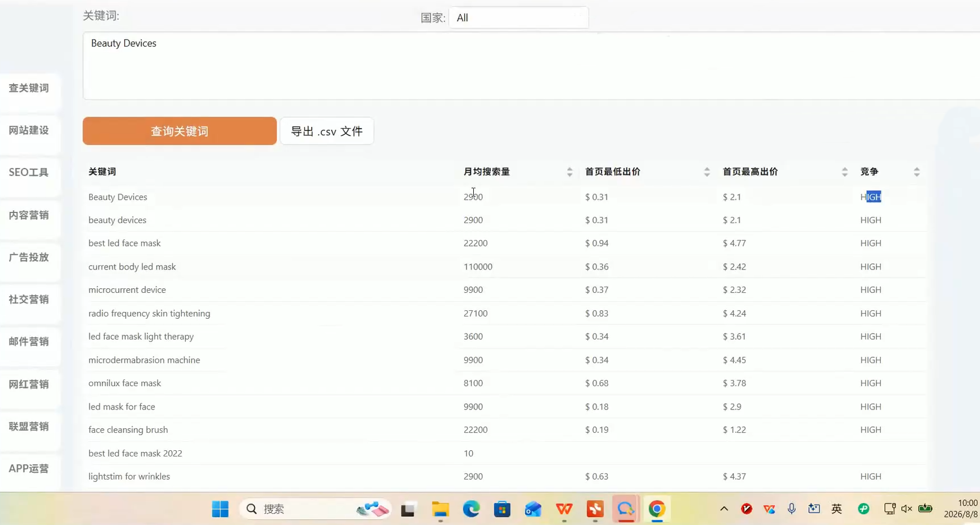Image resolution: width=980 pixels, height=525 pixels.
Task: Open Task View from the taskbar
Action: 408,510
